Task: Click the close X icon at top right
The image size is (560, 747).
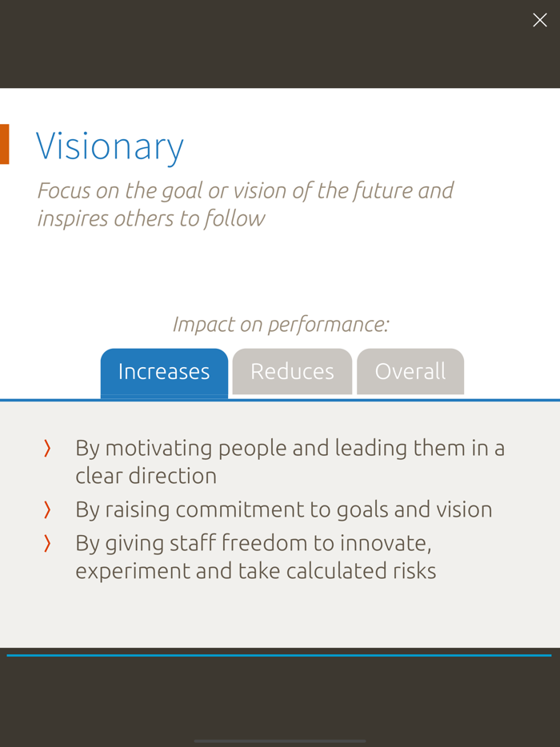Action: pos(540,19)
